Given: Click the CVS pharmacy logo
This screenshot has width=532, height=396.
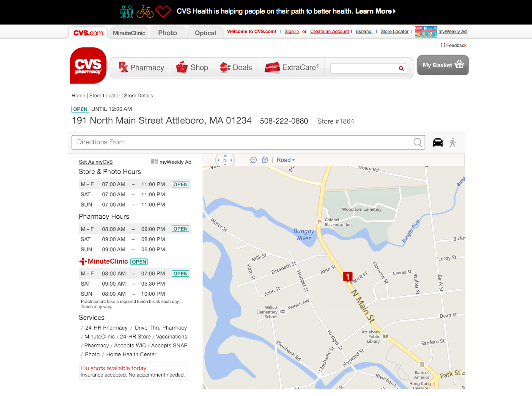Looking at the screenshot, I should tap(88, 65).
